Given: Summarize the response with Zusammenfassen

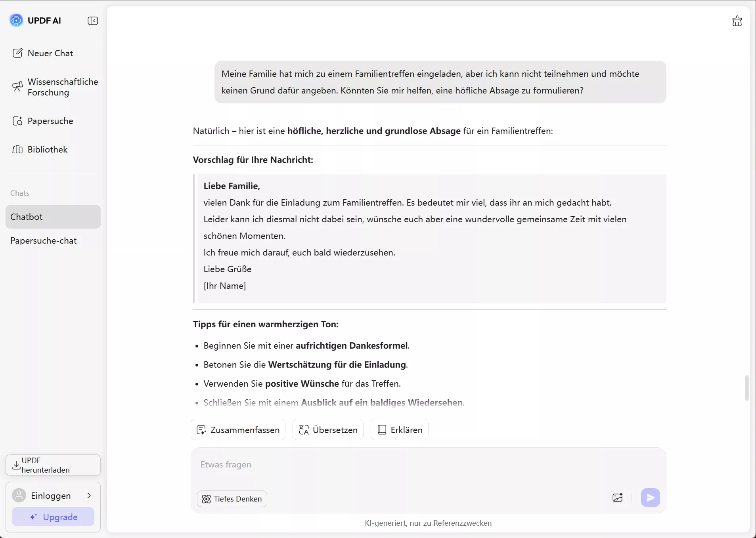Looking at the screenshot, I should click(238, 429).
